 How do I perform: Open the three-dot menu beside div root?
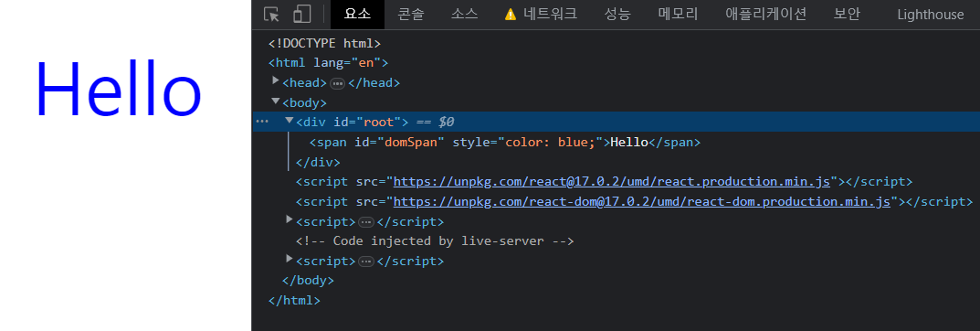pos(262,122)
